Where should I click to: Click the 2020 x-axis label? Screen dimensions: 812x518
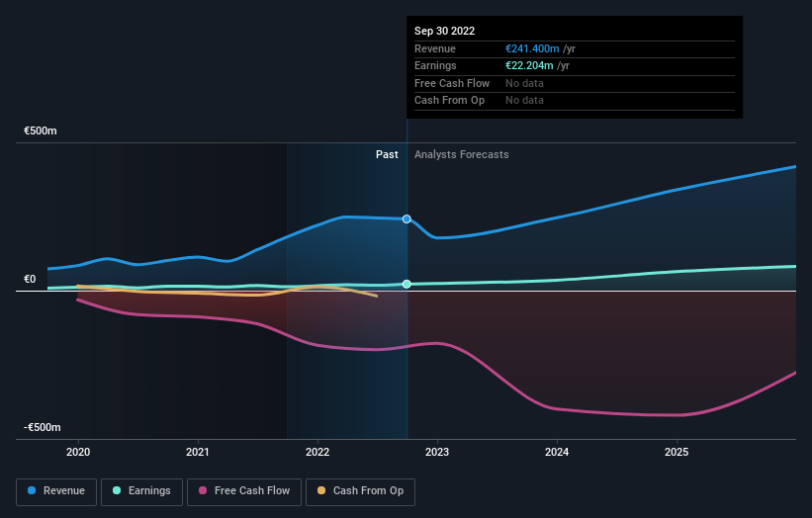click(78, 452)
